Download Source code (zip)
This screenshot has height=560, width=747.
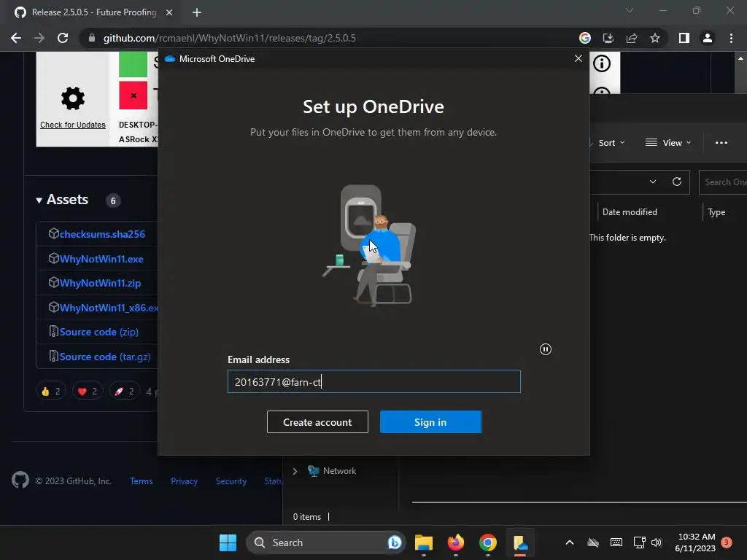[99, 332]
